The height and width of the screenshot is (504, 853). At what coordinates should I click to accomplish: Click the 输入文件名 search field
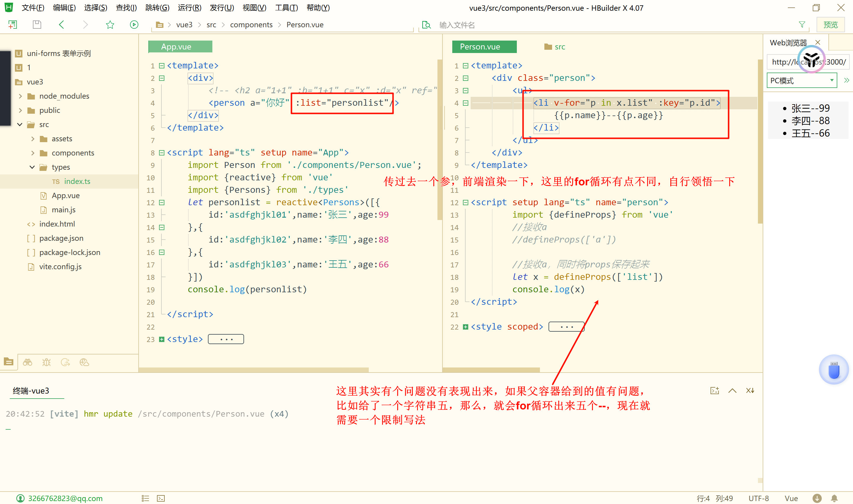(457, 25)
